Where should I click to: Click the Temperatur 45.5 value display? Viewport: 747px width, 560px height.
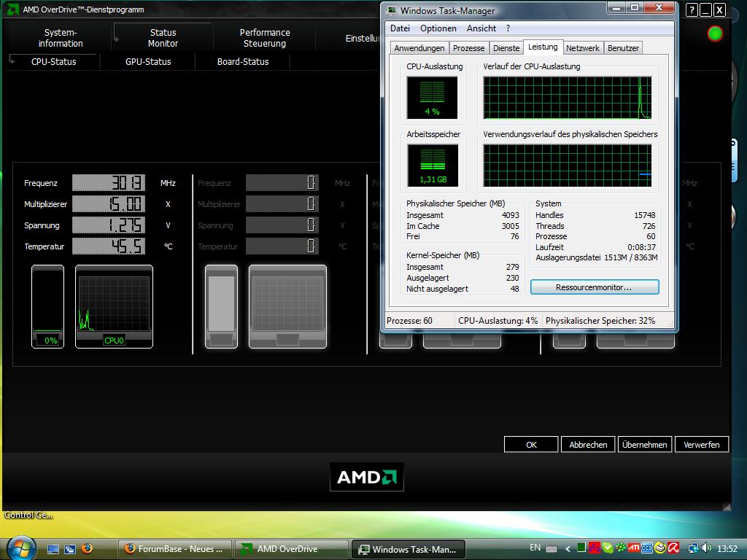point(109,246)
